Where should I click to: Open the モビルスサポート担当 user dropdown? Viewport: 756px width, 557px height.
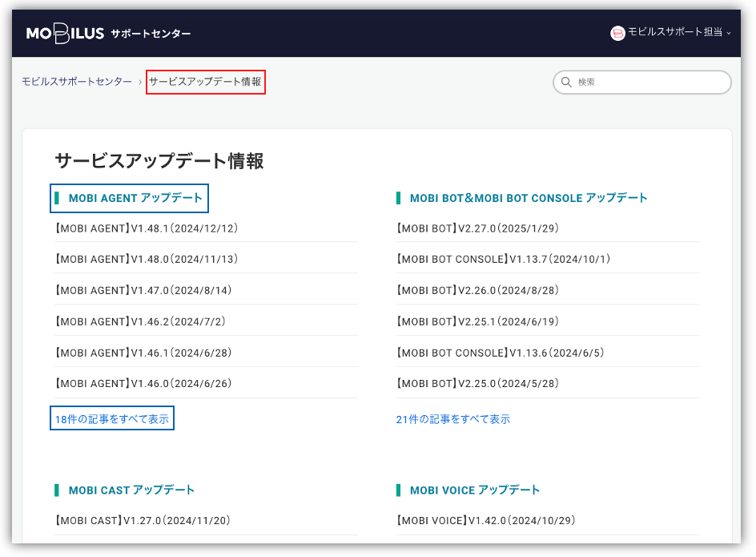tap(679, 32)
